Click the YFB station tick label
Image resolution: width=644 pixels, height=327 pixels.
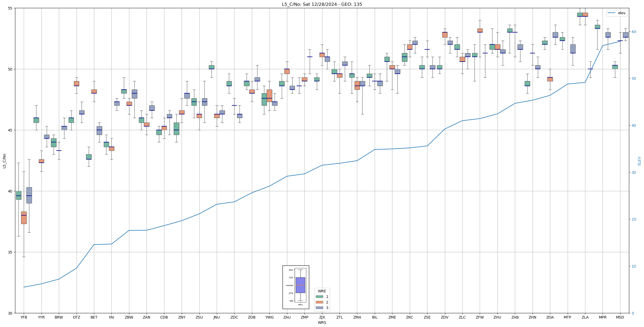click(24, 317)
